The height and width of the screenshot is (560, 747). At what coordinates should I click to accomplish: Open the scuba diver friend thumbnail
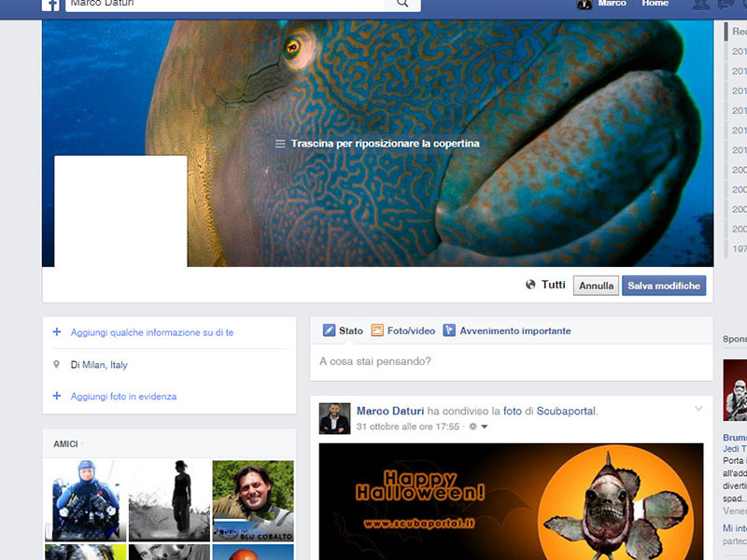85,500
